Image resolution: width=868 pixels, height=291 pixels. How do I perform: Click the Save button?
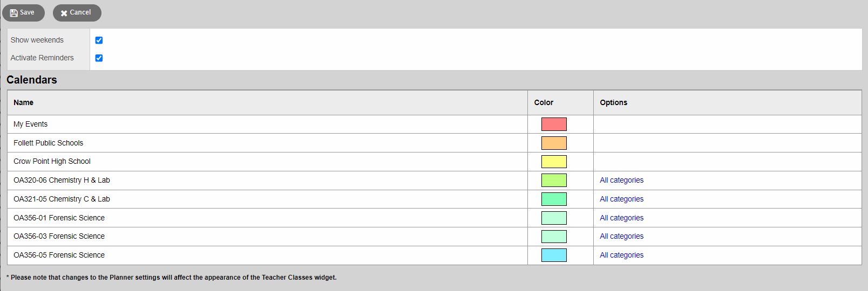(x=23, y=12)
